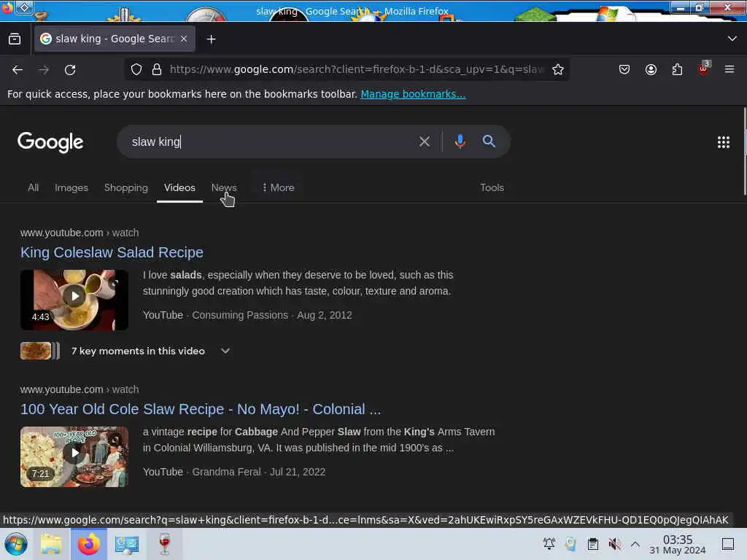
Task: Open the file manager taskbar folder
Action: click(x=51, y=544)
